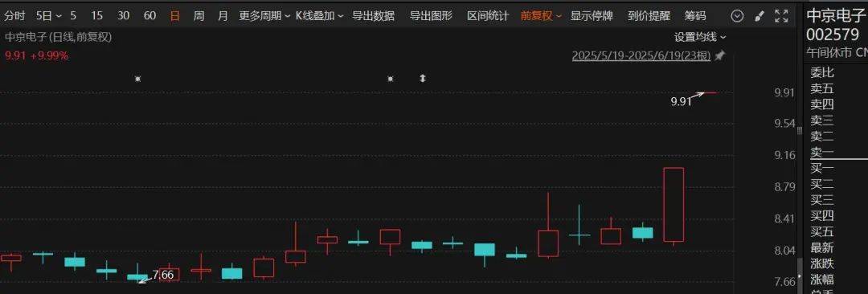Screen dimensions: 868x294
Task: Click 导出数据 export data button
Action: tap(373, 16)
